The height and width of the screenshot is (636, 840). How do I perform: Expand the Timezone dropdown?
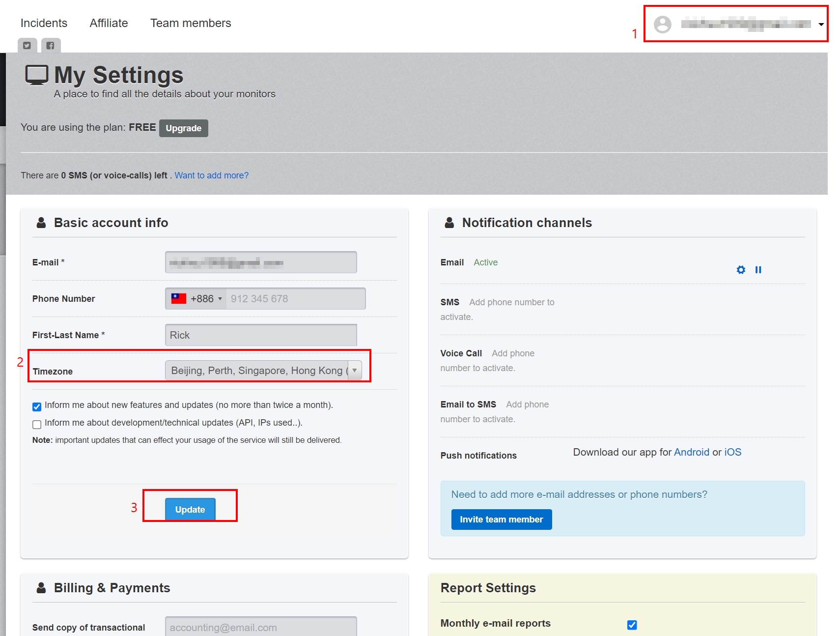[354, 371]
